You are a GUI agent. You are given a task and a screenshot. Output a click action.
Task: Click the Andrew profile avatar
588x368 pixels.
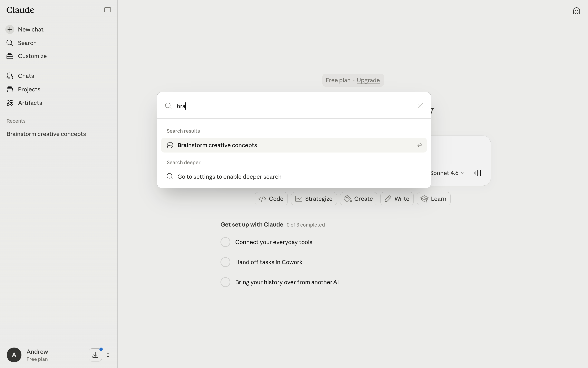(14, 355)
